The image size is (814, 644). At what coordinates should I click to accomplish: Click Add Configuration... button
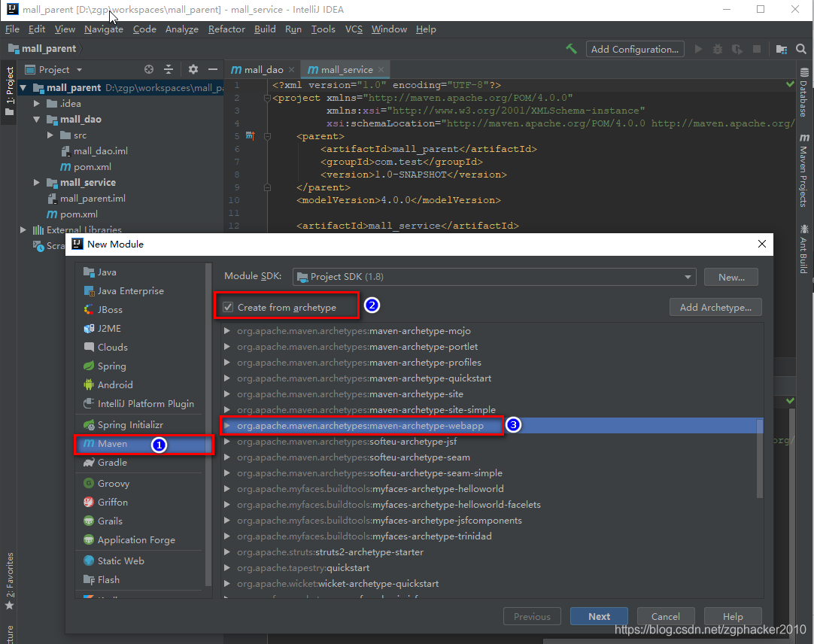click(x=635, y=50)
